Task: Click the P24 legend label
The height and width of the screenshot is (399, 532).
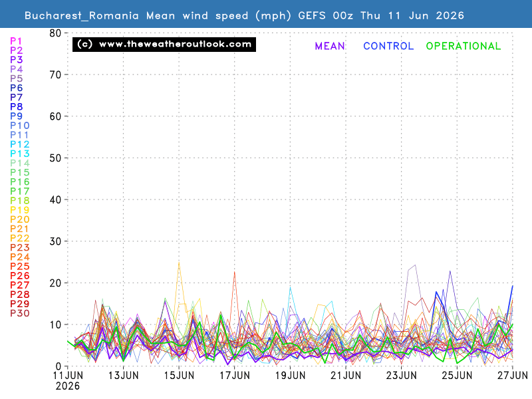Action: 20,257
